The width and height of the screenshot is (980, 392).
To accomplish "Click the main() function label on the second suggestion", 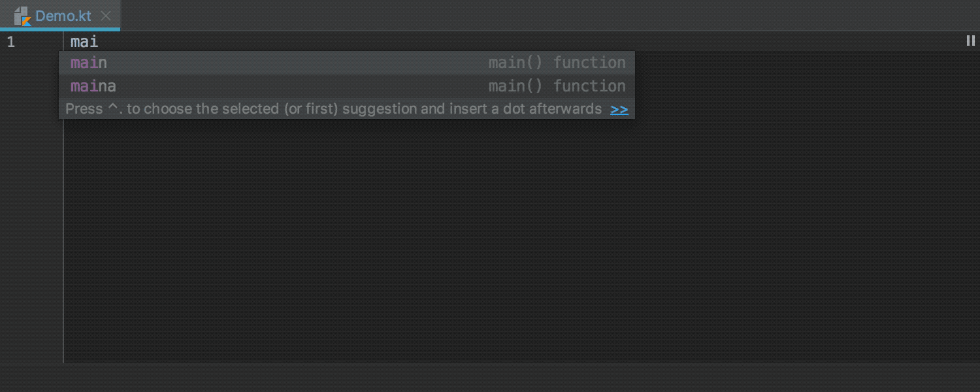I will [557, 86].
